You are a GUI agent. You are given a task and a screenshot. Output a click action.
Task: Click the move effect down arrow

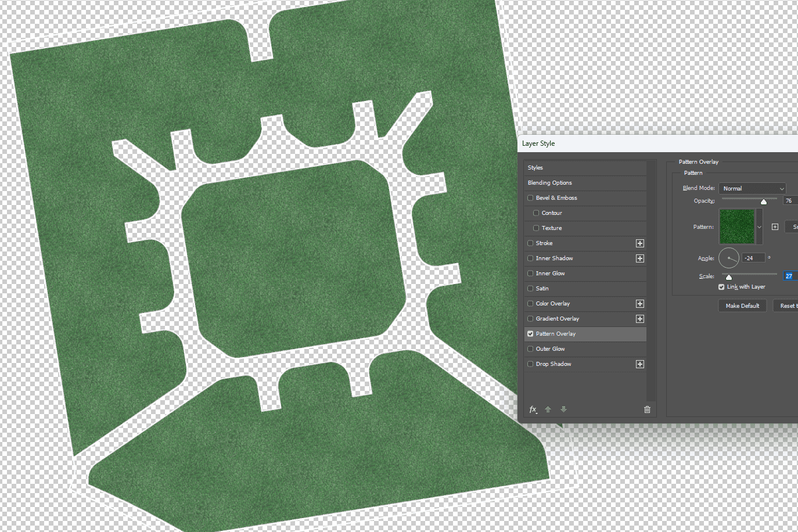click(563, 409)
